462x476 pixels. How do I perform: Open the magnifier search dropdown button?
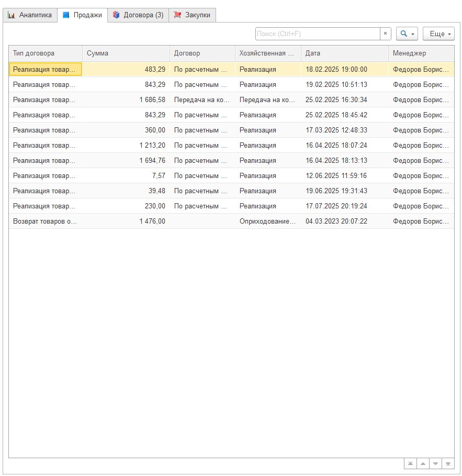[407, 34]
